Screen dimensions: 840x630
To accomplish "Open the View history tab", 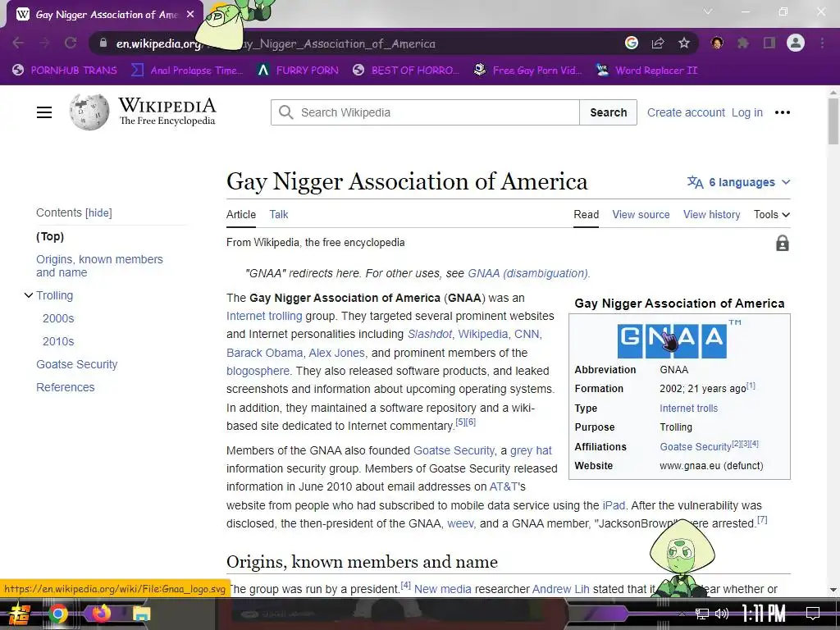I will [711, 214].
